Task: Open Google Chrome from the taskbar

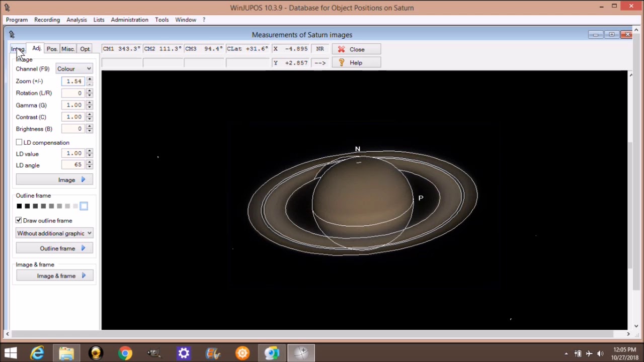Action: coord(125,353)
